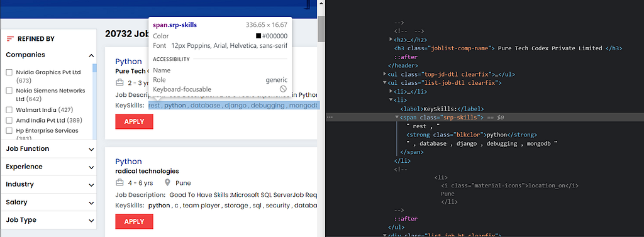Collapse the Companies filter section
644x237 pixels.
point(91,55)
